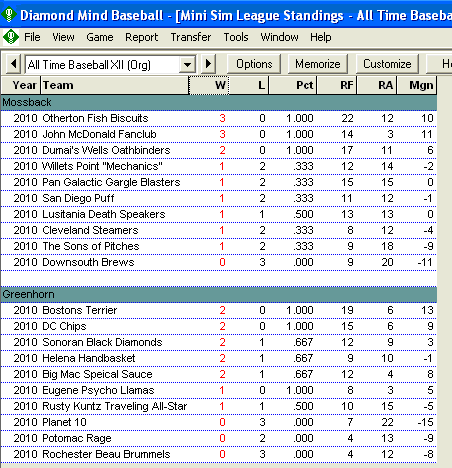Sort by the RA column header
The image size is (452, 468).
pos(377,85)
